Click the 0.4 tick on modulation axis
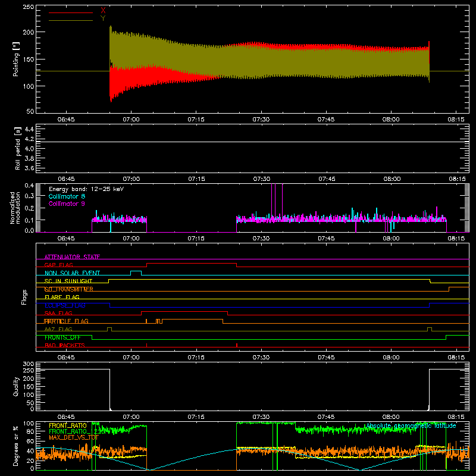This screenshot has width=476, height=476. [x=29, y=186]
